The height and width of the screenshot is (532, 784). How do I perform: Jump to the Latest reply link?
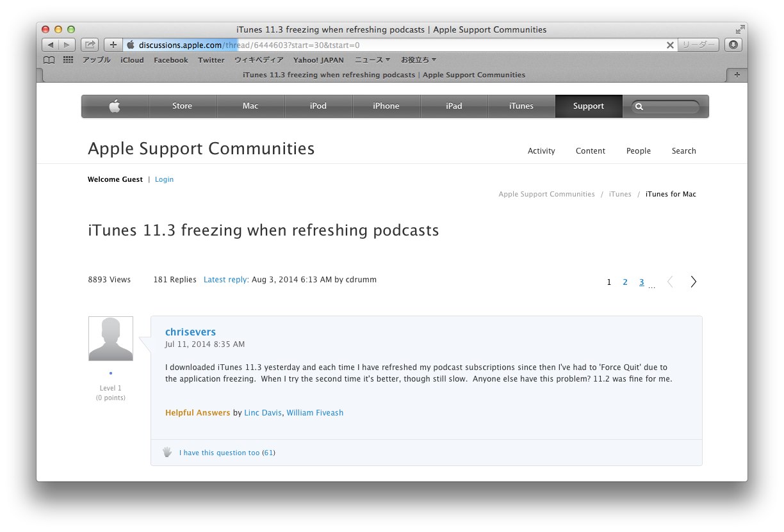226,280
